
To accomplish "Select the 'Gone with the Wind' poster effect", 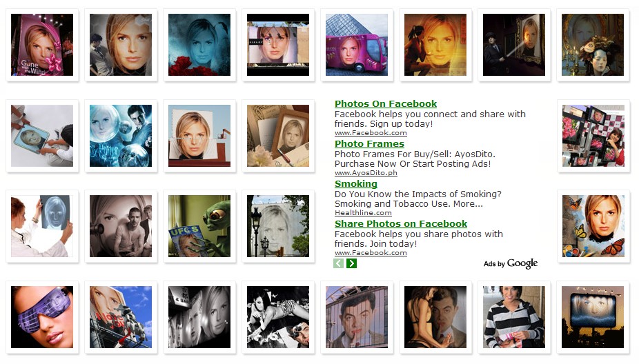I will [x=42, y=45].
